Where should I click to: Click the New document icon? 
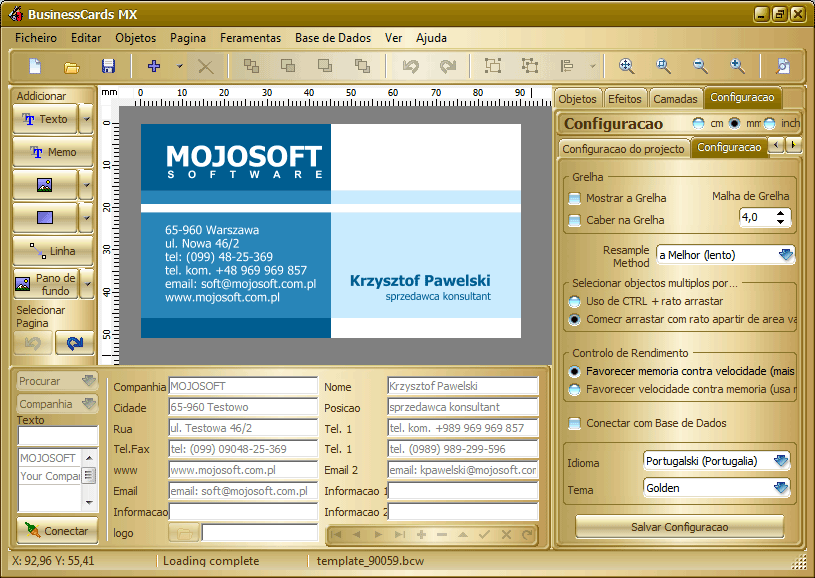click(x=35, y=66)
